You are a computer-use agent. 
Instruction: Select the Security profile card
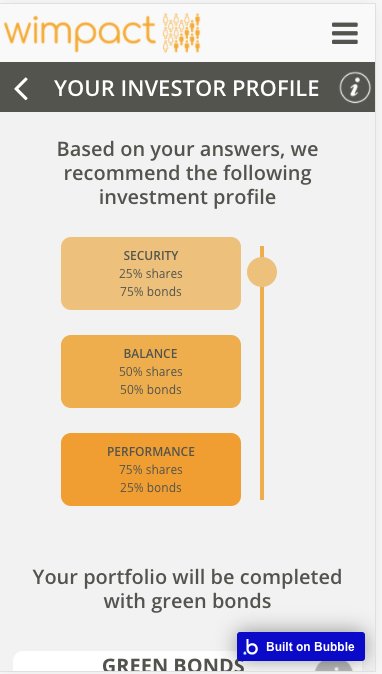pos(151,273)
